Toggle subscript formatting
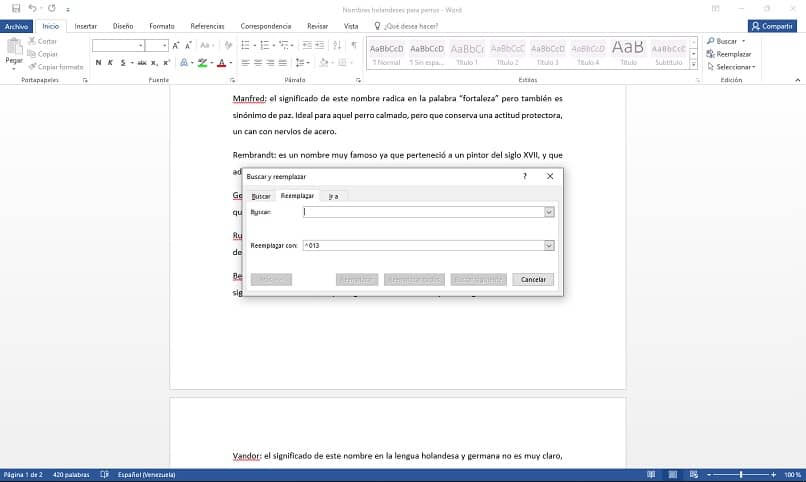806x482 pixels. click(154, 63)
